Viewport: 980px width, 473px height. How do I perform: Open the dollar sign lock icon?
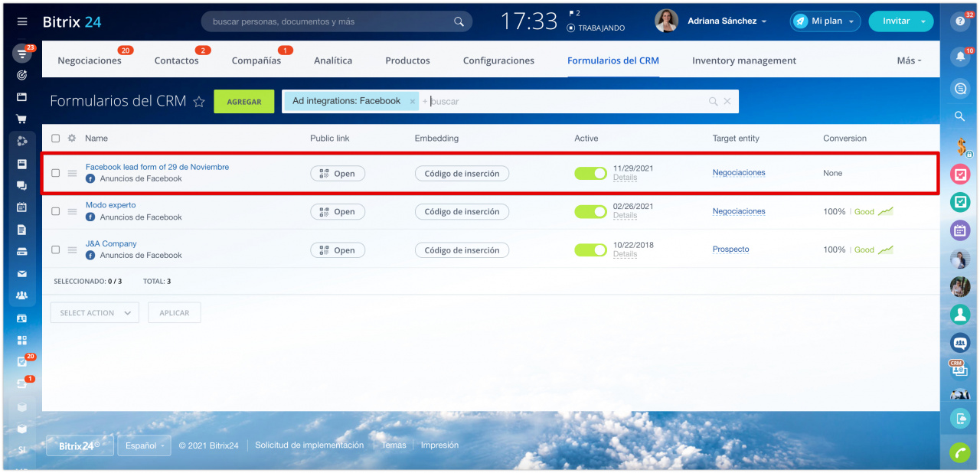click(x=960, y=146)
